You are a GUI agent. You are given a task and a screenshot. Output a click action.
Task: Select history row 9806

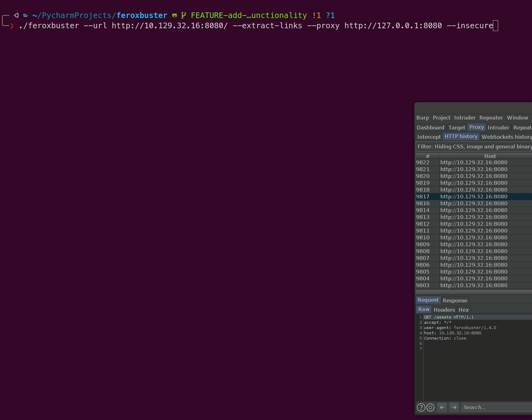[474, 265]
